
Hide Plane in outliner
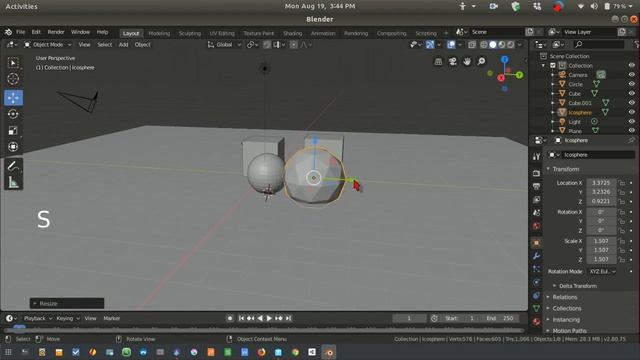click(x=631, y=131)
